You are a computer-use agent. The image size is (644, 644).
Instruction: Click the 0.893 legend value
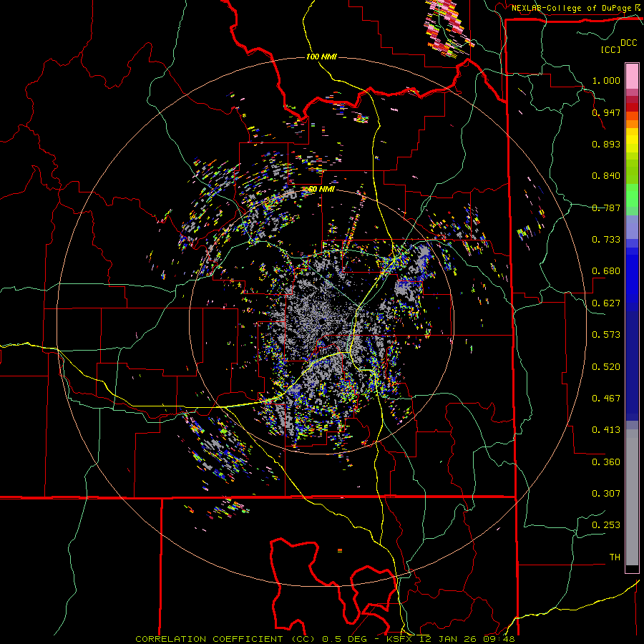click(606, 144)
